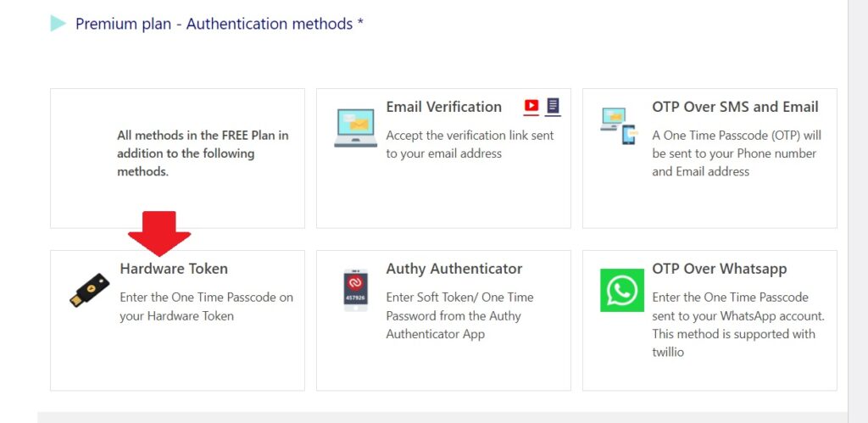Click the FREE Plan methods info card
This screenshot has width=868, height=423.
pos(177,159)
